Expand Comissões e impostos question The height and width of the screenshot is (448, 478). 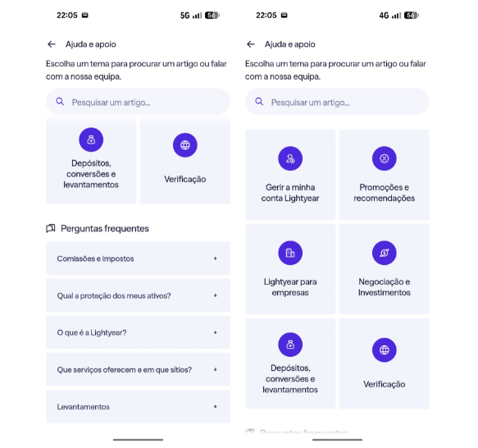138,258
